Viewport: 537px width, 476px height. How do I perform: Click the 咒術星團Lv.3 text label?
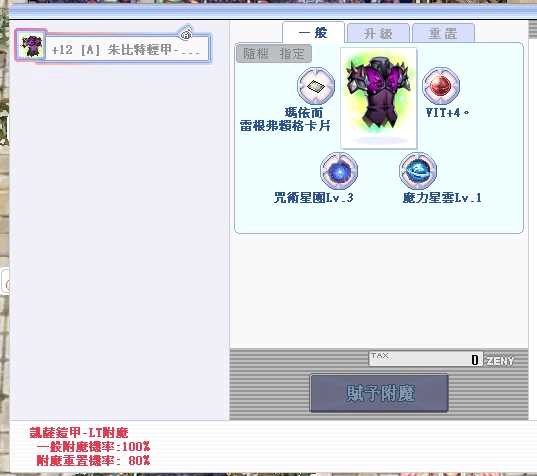click(x=313, y=198)
